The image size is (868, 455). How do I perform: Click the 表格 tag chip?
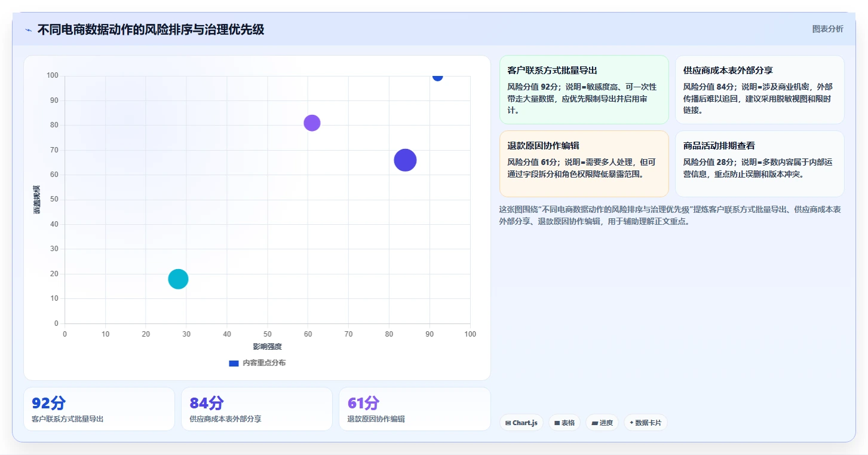click(x=565, y=423)
